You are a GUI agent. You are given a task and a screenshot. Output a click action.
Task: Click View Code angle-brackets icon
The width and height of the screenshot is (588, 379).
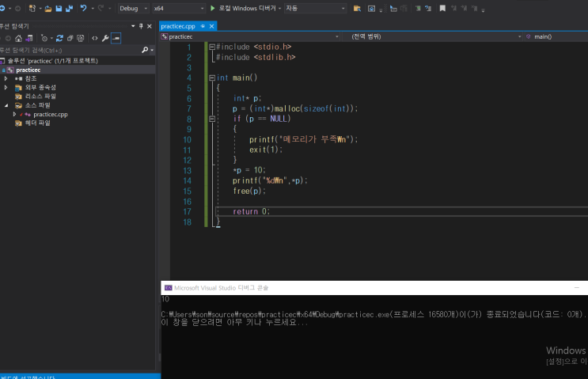tap(95, 38)
